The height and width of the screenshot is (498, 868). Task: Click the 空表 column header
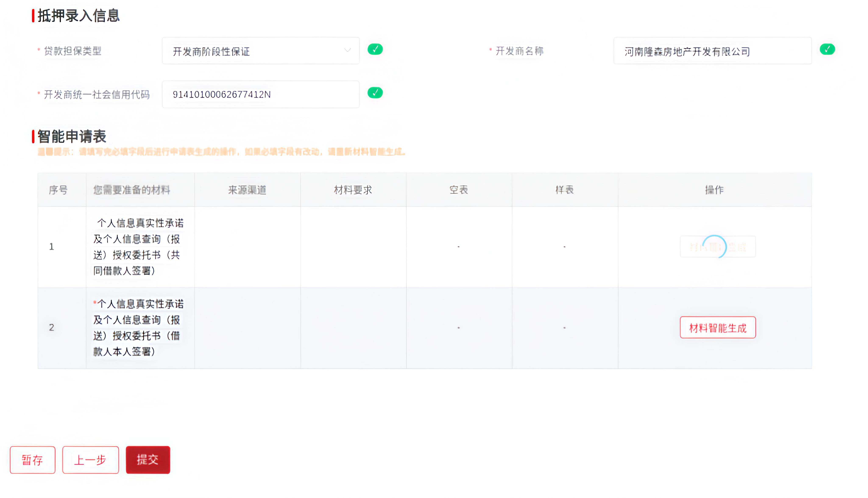(459, 190)
